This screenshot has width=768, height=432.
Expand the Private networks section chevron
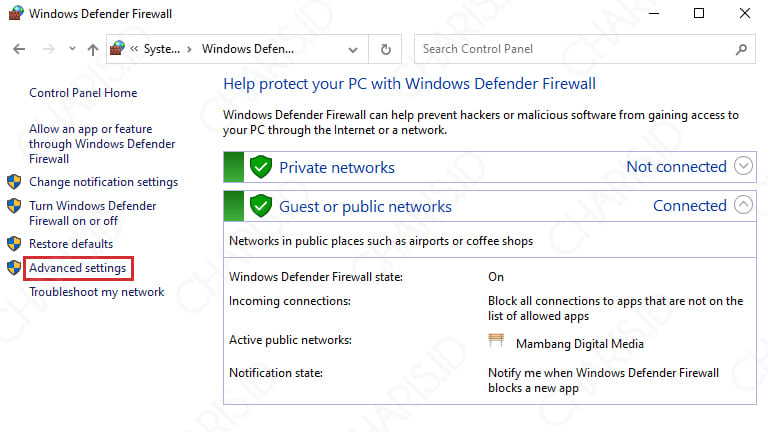(743, 166)
